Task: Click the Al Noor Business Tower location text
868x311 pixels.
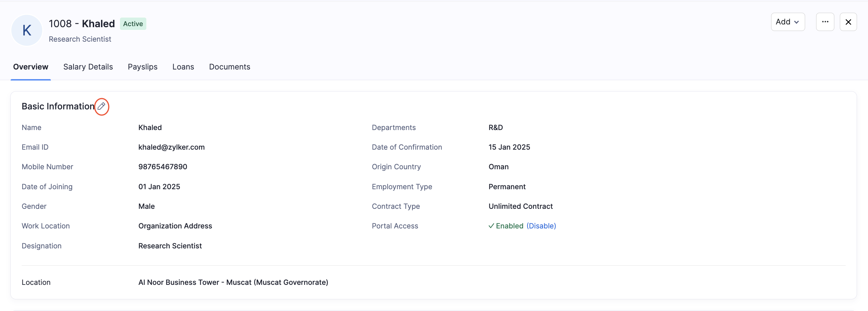Action: pos(233,282)
